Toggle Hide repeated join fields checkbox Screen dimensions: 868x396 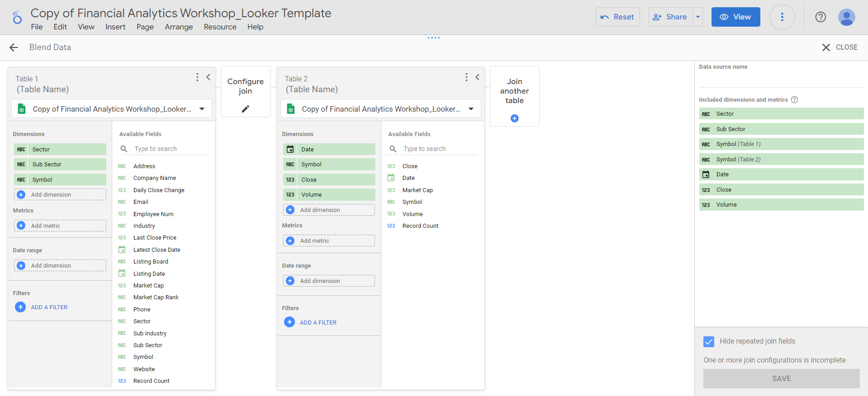coord(709,341)
